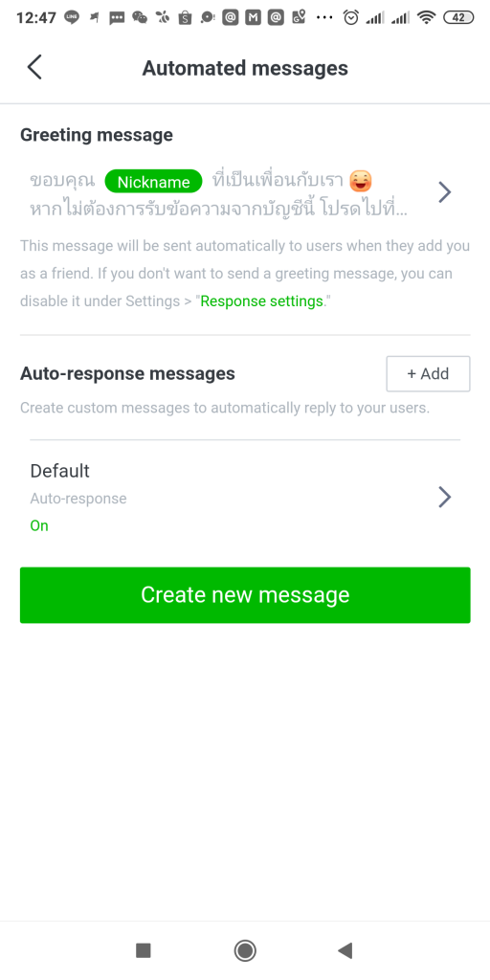Open the Response settings link
Viewport: 490px width, 980px height.
pos(261,301)
